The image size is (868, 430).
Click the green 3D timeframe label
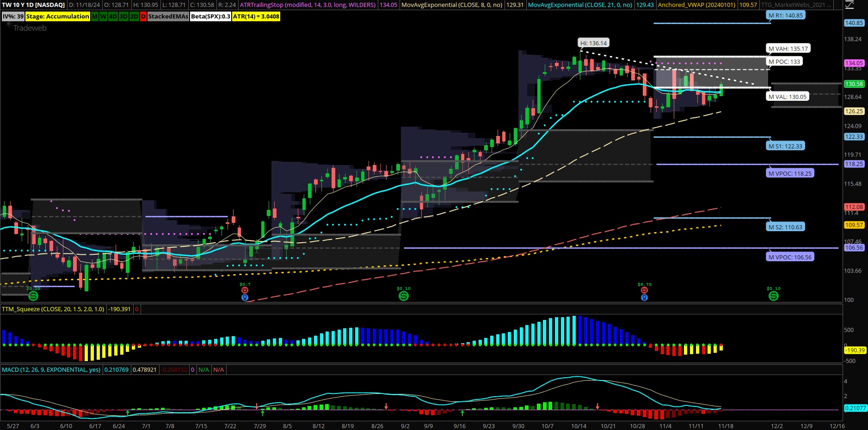[123, 16]
